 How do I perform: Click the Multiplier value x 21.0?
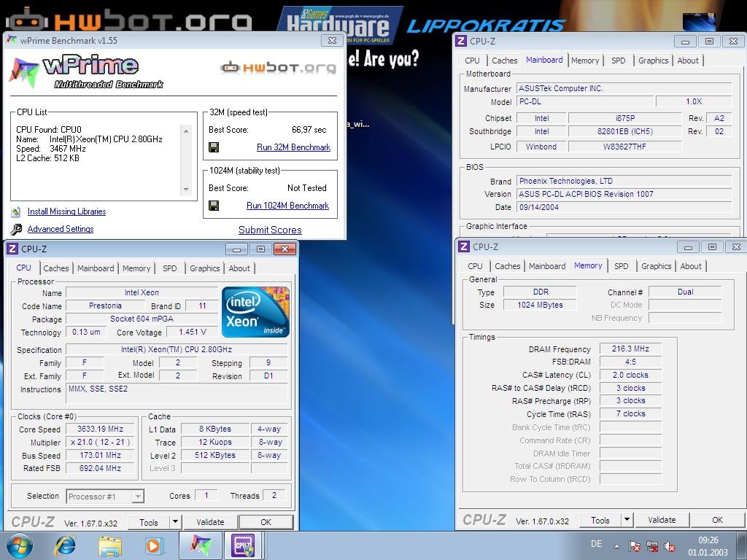tap(100, 442)
